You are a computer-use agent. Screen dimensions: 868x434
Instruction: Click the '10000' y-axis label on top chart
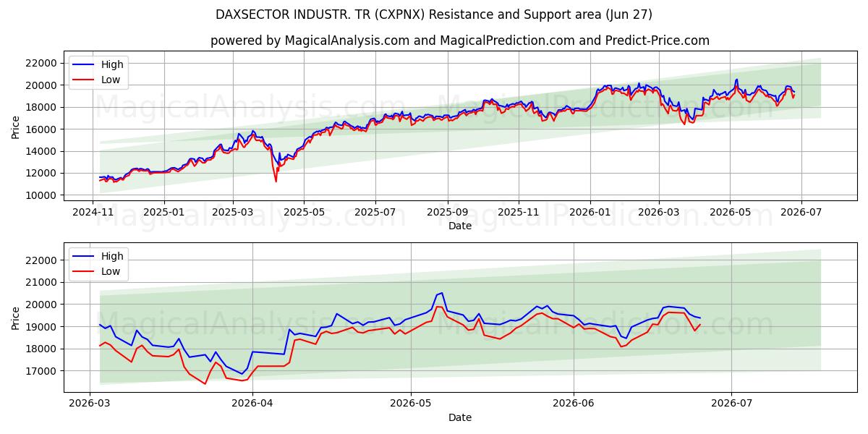click(x=41, y=195)
